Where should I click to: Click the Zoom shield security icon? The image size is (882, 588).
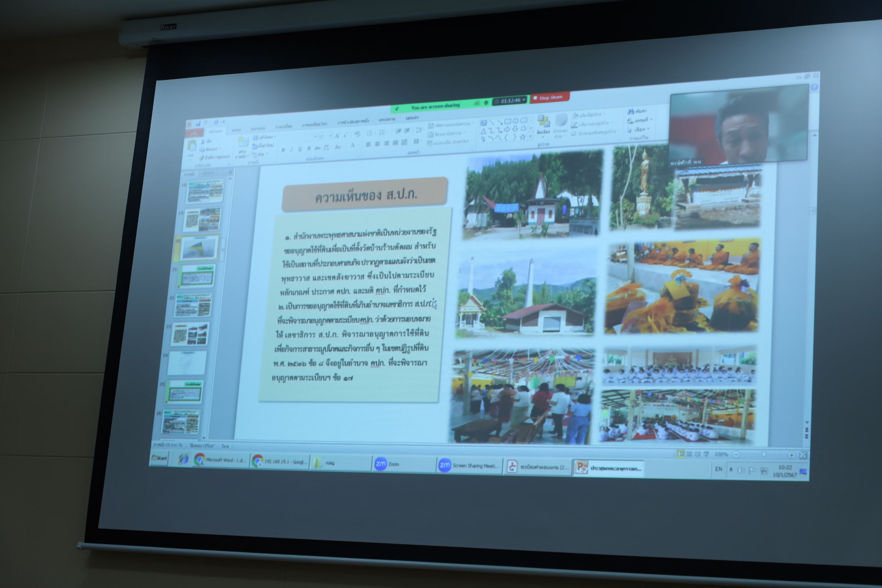tap(486, 103)
